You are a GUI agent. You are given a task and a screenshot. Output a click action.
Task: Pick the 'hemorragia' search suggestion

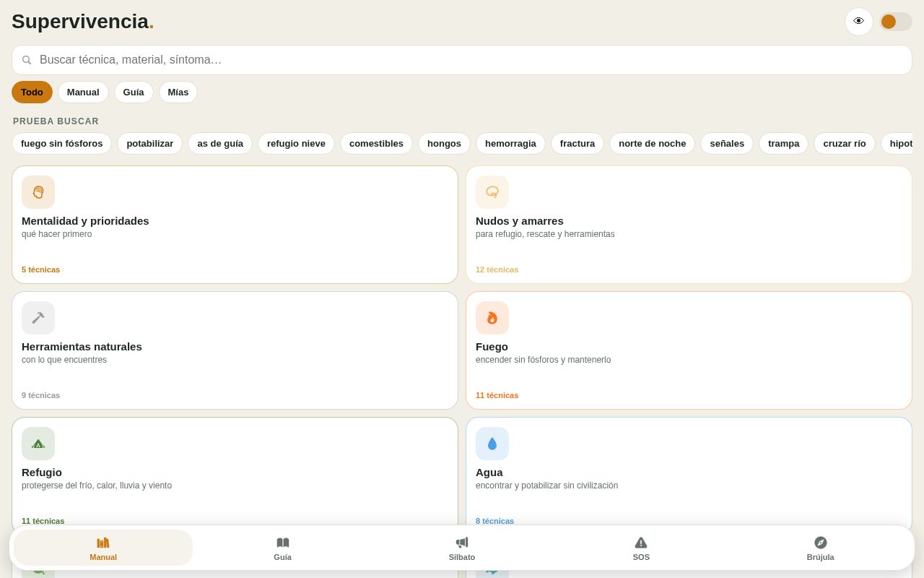pyautogui.click(x=510, y=143)
